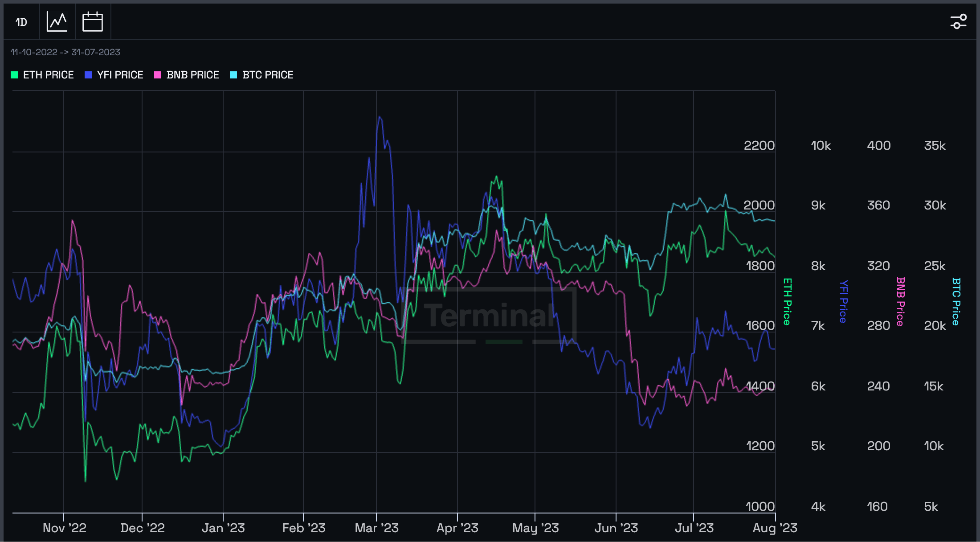This screenshot has width=980, height=542.
Task: Toggle the BNB PRICE legend series
Action: (x=187, y=75)
